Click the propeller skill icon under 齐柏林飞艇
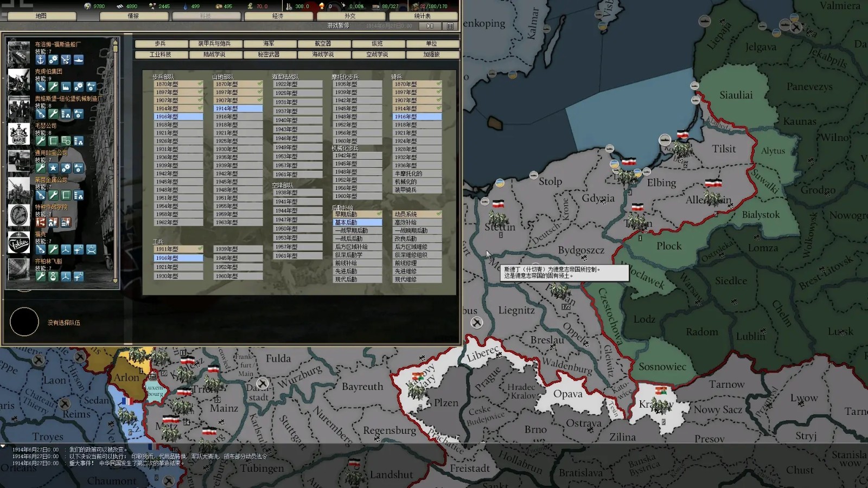Screen dimensions: 868x488 [66, 277]
